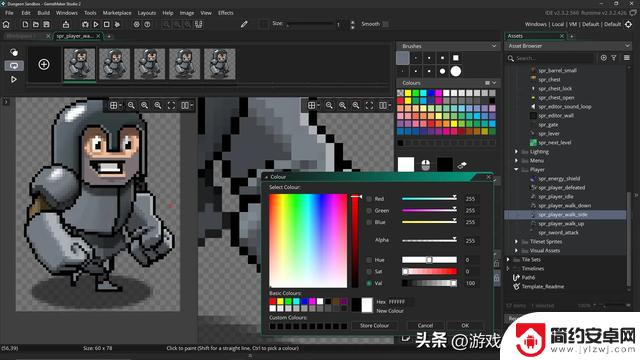Toggle onion skin icon beside frames

click(x=14, y=52)
